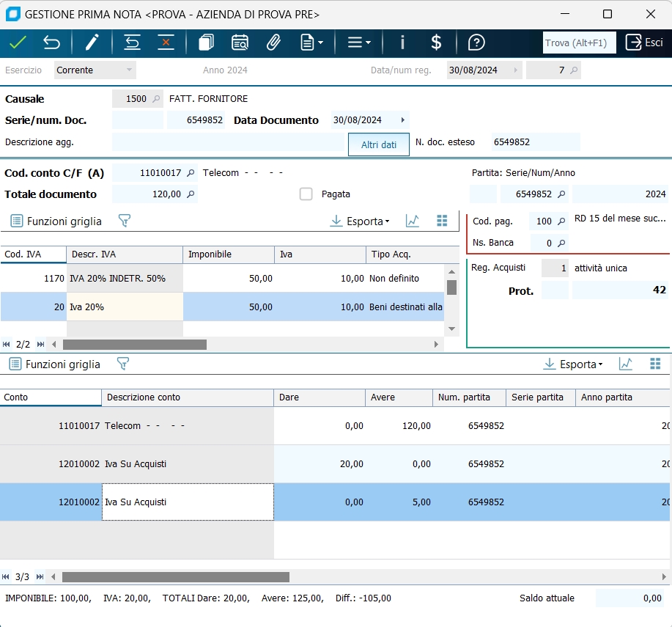
Task: Click the dollar sign icon in toolbar
Action: tap(436, 43)
